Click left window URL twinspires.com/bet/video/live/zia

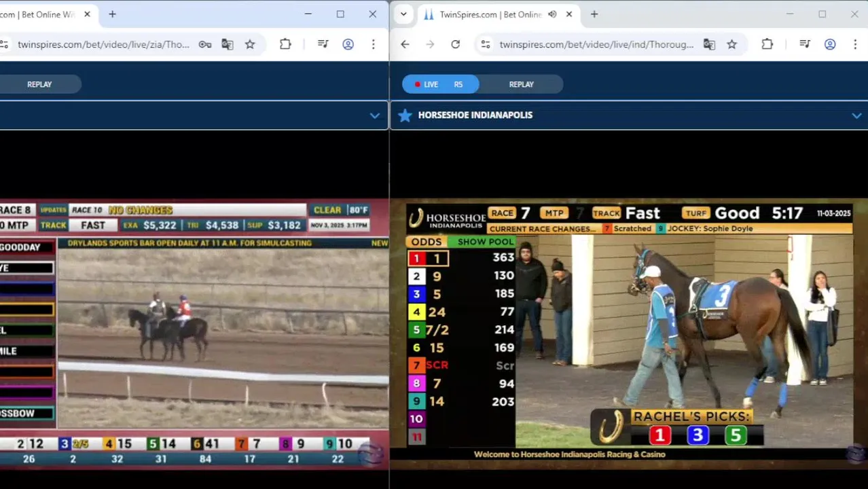[103, 44]
